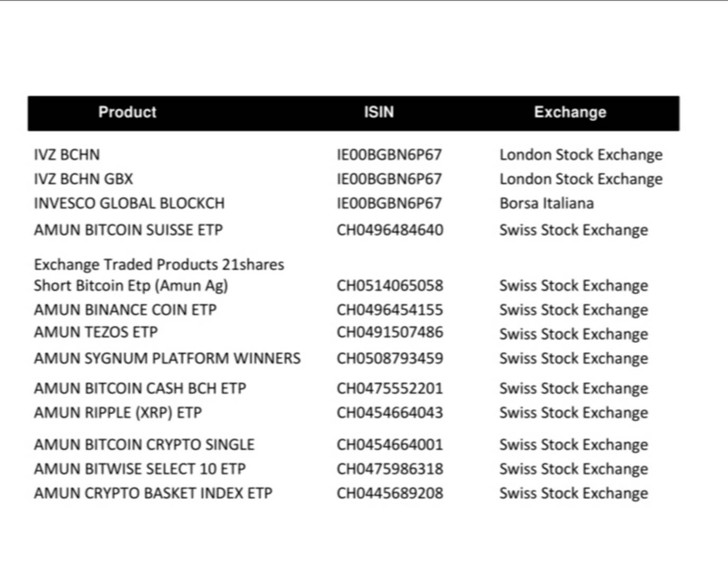Click AMUN BITCOIN CASH BCH ETP entry
728x572 pixels.
140,388
